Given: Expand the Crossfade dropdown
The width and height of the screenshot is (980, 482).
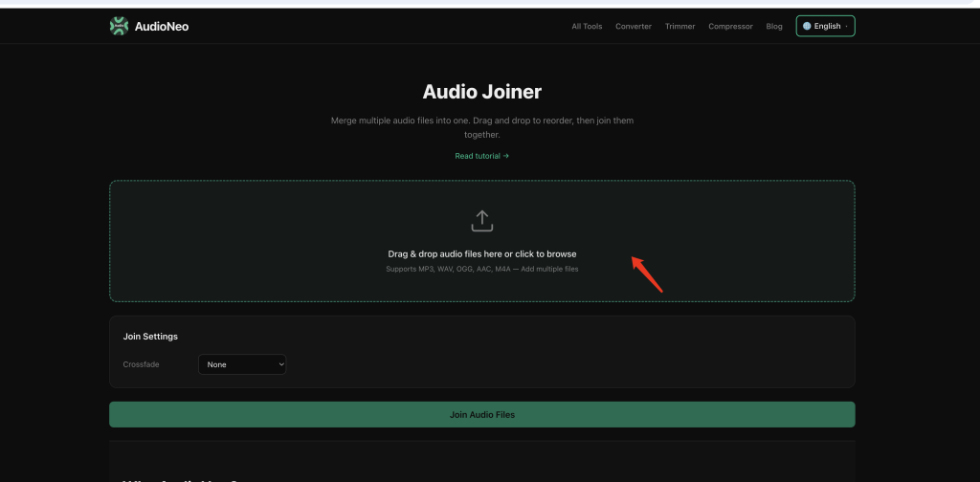Looking at the screenshot, I should click(242, 364).
